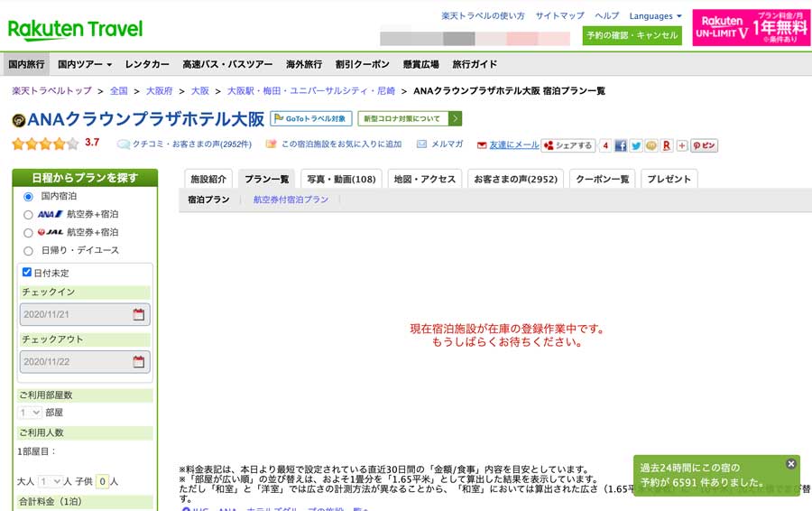Click the check-out date field 2020/11/22

click(x=85, y=362)
